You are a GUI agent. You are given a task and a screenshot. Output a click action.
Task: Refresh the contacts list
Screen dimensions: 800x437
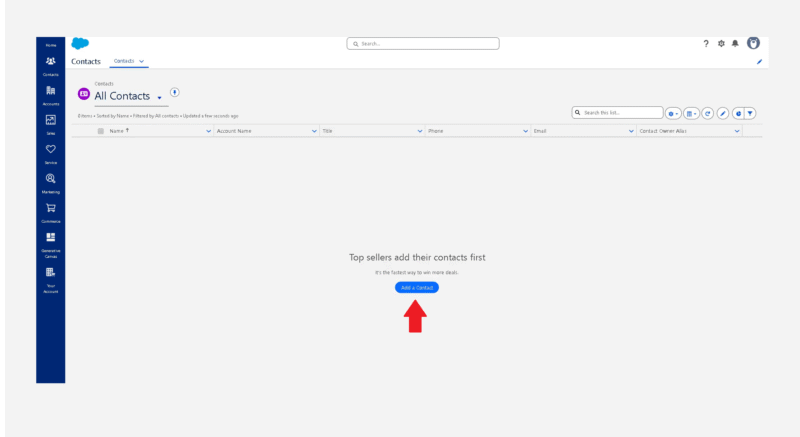pos(707,113)
